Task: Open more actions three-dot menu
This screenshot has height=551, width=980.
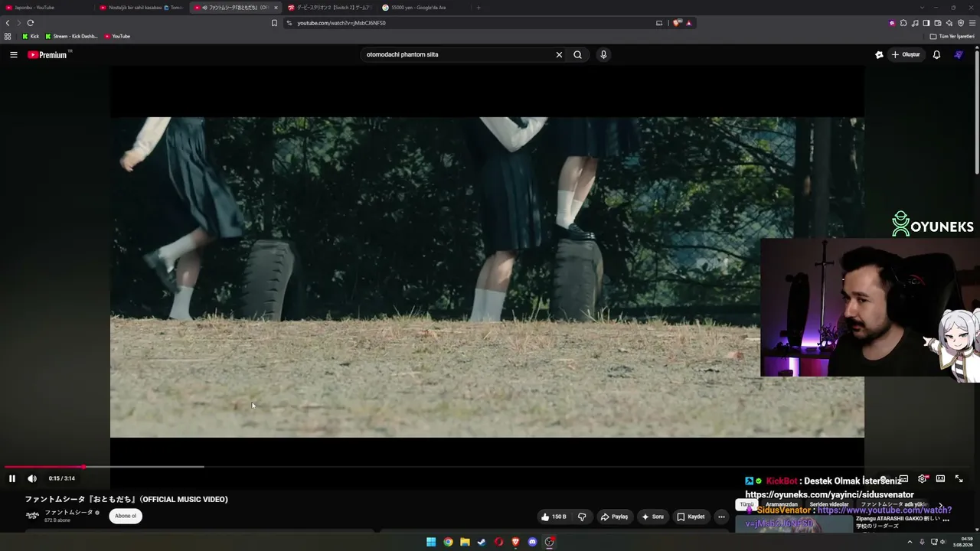Action: click(721, 517)
